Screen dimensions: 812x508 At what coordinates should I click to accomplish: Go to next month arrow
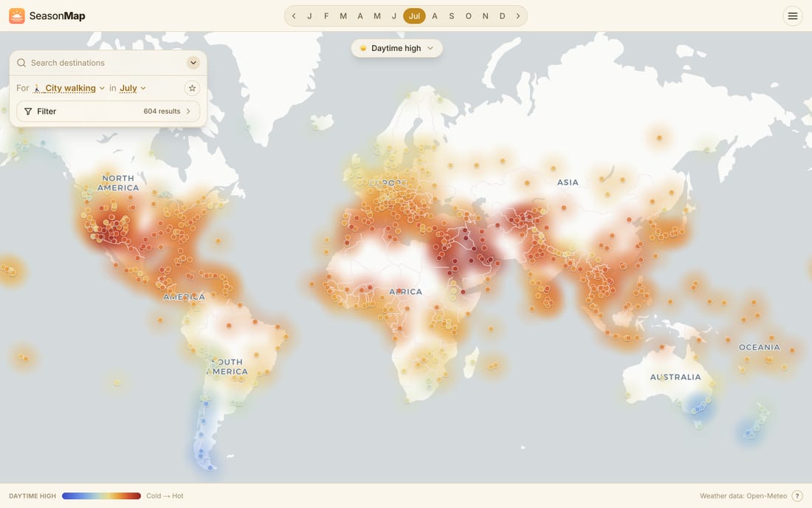point(518,16)
